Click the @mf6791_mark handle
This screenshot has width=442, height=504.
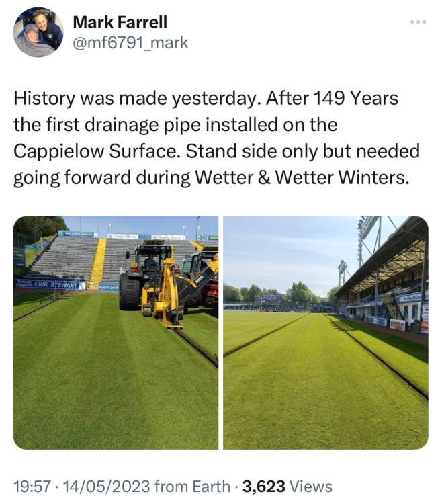(x=131, y=43)
